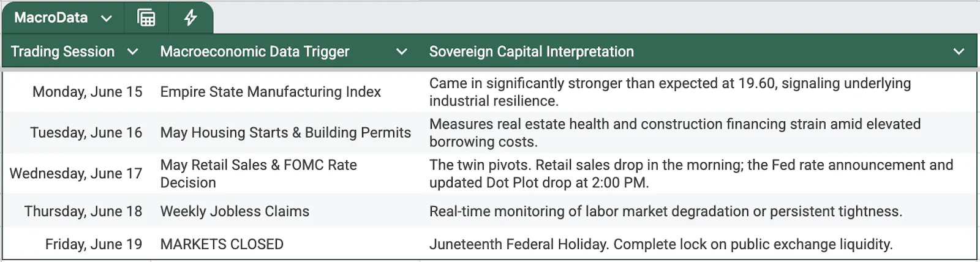Open Macroeconomic Data Trigger column dropdown
Screen dimensions: 980x262
(402, 52)
